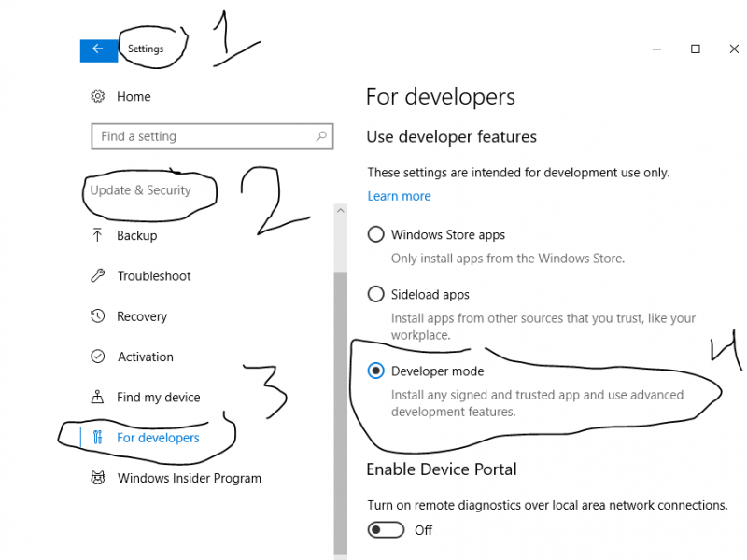
Task: Click the search magnifier icon
Action: [321, 136]
